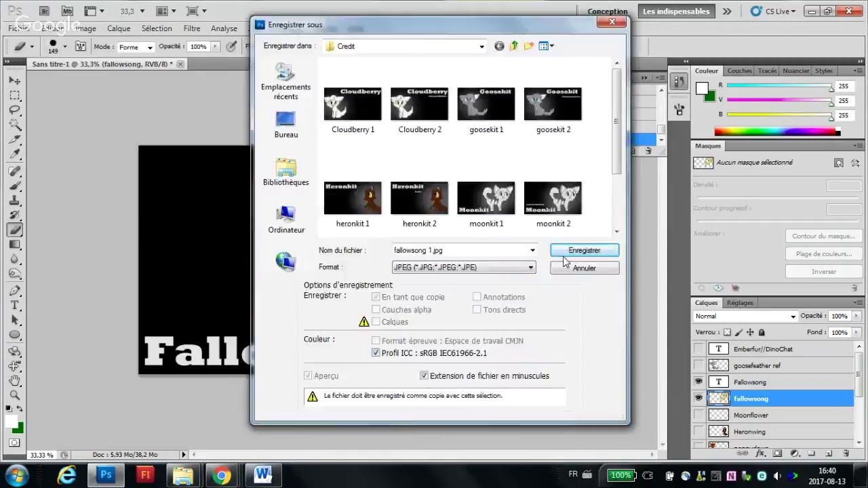Expand the Format JPEG dropdown
868x488 pixels.
pyautogui.click(x=464, y=267)
